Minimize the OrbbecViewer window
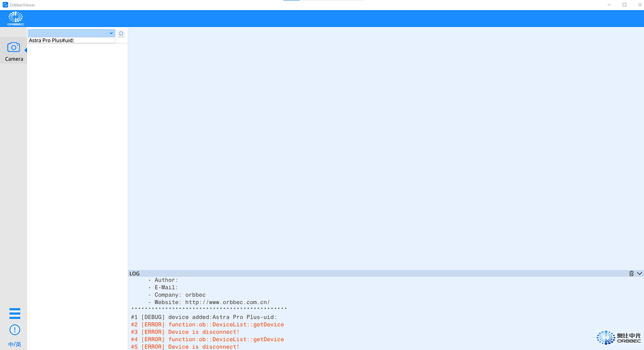644x350 pixels. (x=609, y=4)
